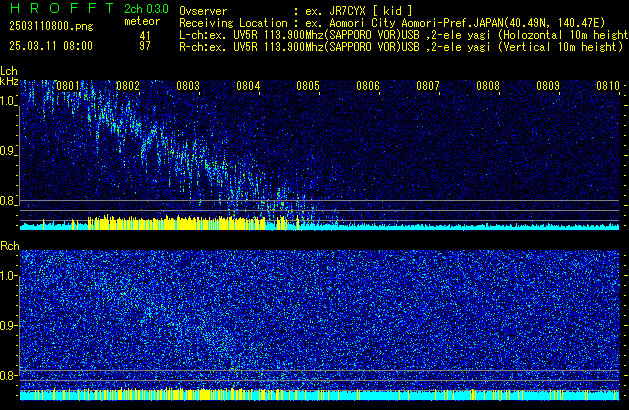
Task: Click the Receiving Location Aomori City line
Action: tap(392, 23)
